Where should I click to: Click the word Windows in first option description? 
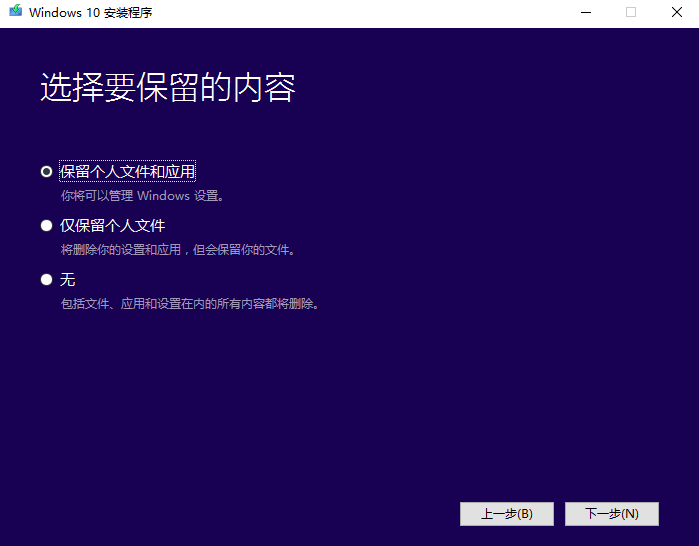coord(163,196)
